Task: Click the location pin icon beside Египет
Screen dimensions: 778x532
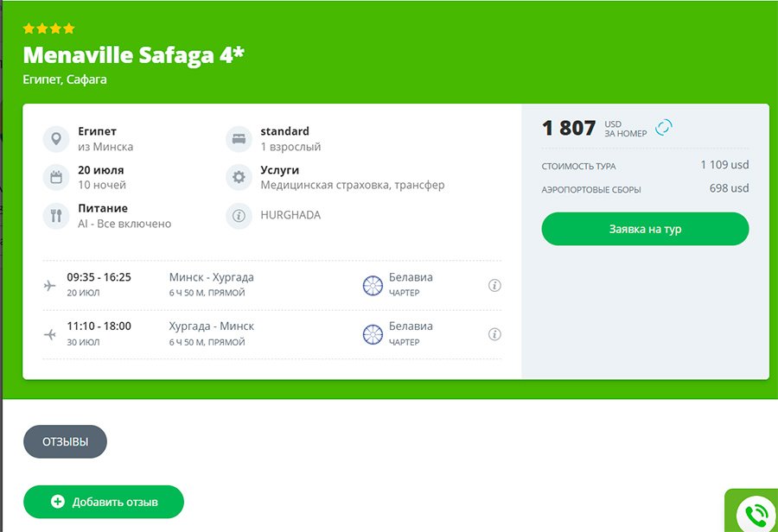Action: point(56,139)
